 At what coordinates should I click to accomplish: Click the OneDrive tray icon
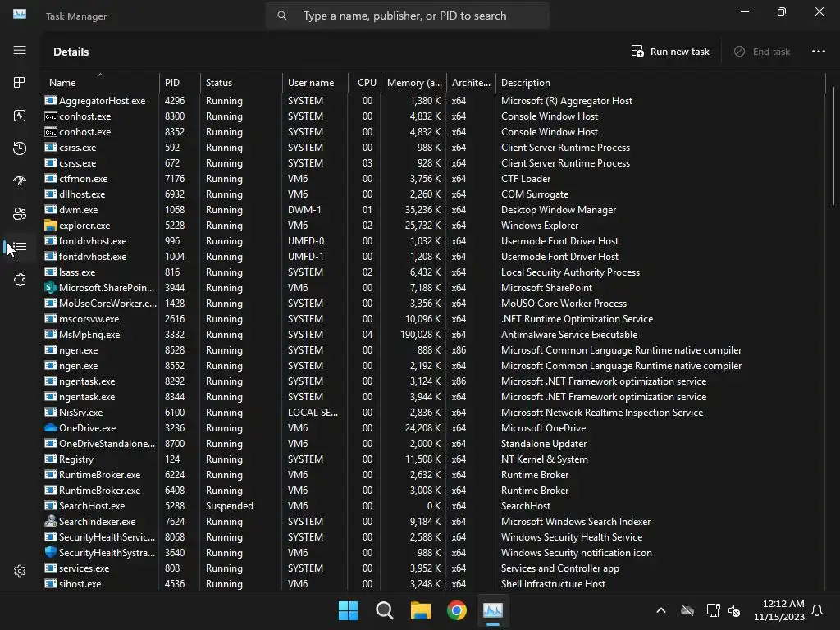tap(687, 610)
